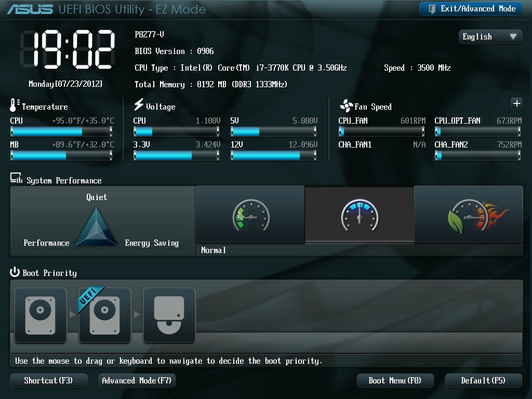Click the +95.0°F/+35.0°C CPU temperature value
The width and height of the screenshot is (532, 399).
83,121
